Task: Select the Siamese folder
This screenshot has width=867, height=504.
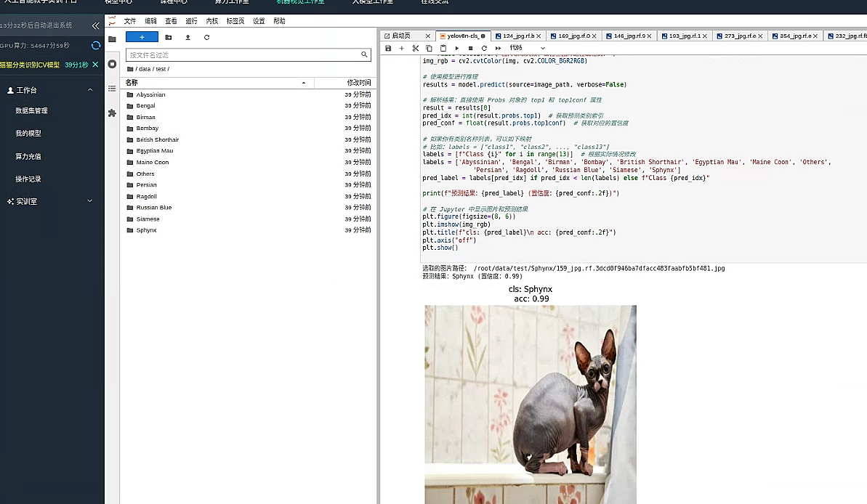Action: [x=249, y=219]
